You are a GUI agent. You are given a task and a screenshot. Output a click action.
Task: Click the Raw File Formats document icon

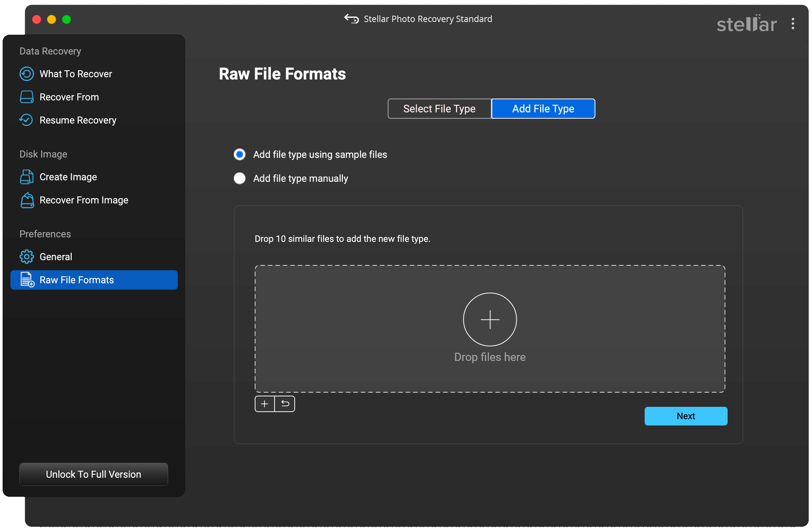pos(27,280)
